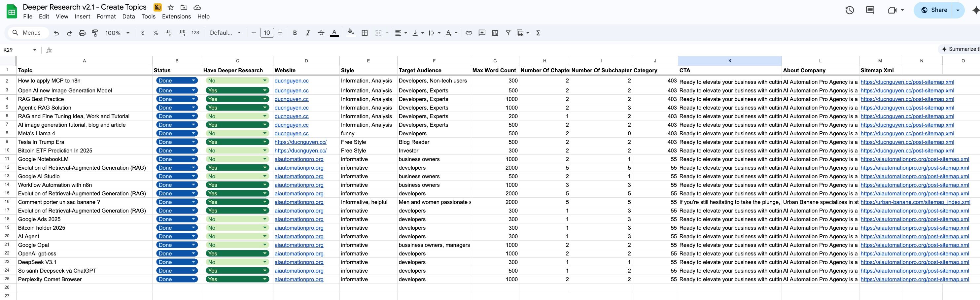Image resolution: width=980 pixels, height=300 pixels.
Task: Toggle bold formatting
Action: click(x=295, y=33)
